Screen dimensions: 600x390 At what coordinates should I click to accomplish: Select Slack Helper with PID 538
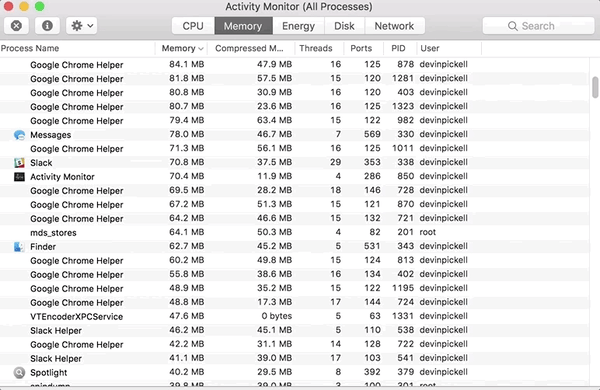(x=294, y=330)
